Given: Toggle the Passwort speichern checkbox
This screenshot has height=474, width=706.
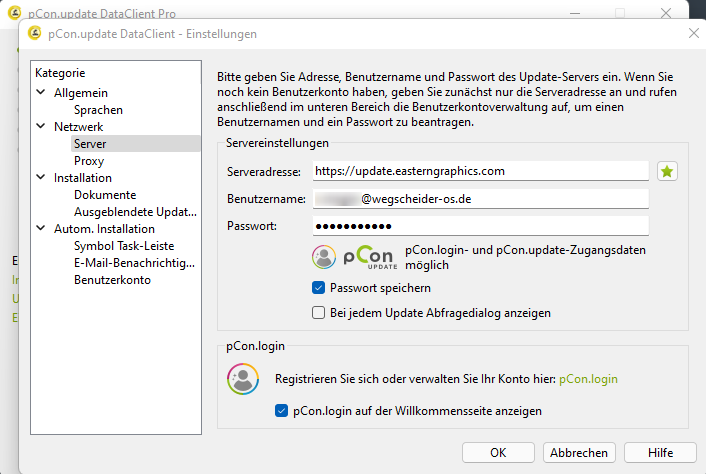Looking at the screenshot, I should [318, 288].
